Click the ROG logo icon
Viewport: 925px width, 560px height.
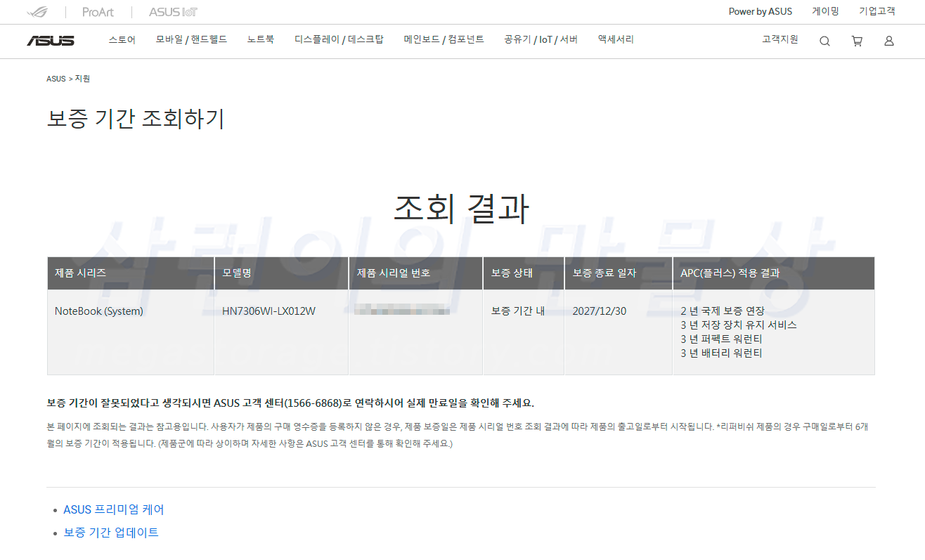(x=37, y=12)
